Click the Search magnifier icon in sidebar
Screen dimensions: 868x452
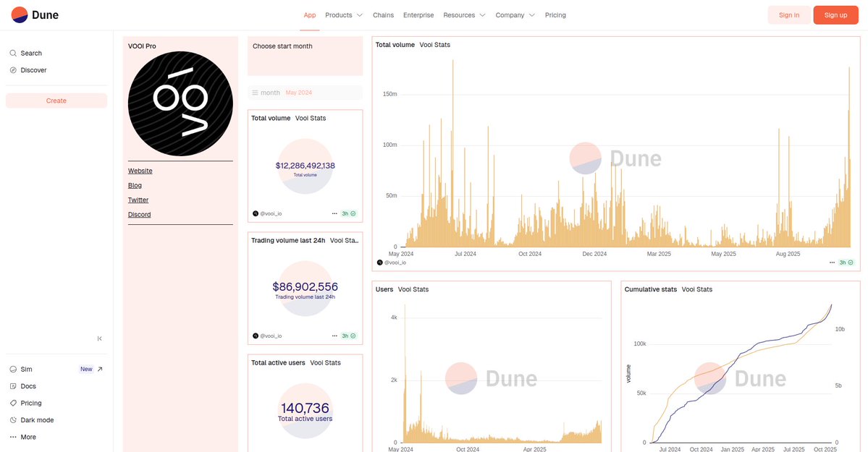13,53
